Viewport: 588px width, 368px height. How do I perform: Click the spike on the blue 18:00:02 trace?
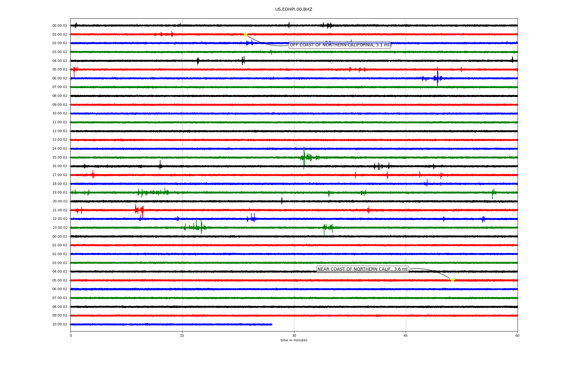[427, 183]
